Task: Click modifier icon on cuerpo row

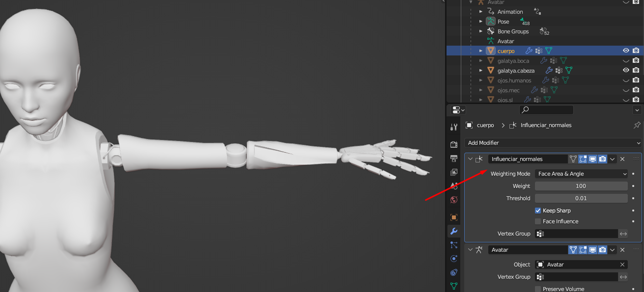Action: pyautogui.click(x=529, y=51)
